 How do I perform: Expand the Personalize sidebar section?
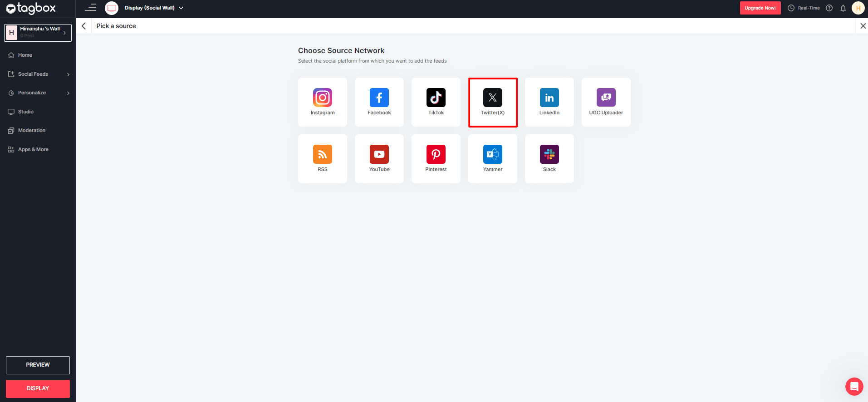38,93
